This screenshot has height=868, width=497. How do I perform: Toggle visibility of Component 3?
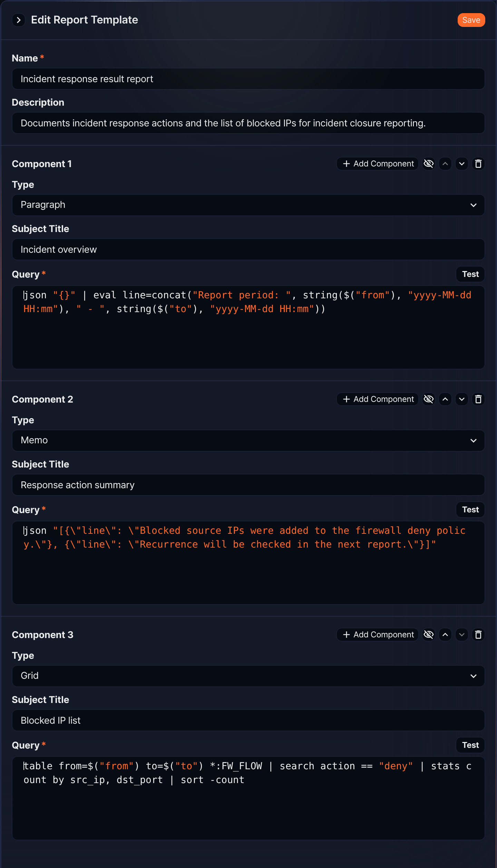click(x=429, y=635)
